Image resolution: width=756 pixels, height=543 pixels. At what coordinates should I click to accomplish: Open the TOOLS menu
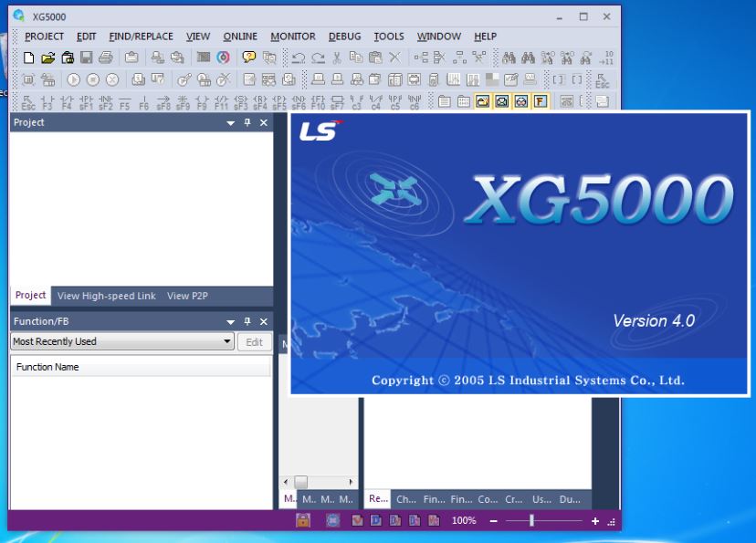pyautogui.click(x=389, y=37)
